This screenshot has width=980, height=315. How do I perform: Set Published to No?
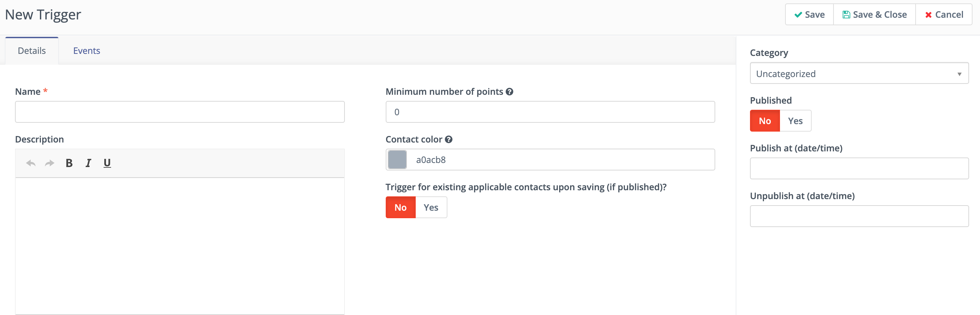point(765,121)
